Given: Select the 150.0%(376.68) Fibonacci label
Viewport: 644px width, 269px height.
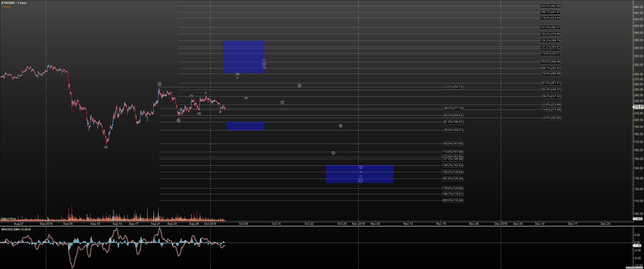Looking at the screenshot, I should coord(551,34).
